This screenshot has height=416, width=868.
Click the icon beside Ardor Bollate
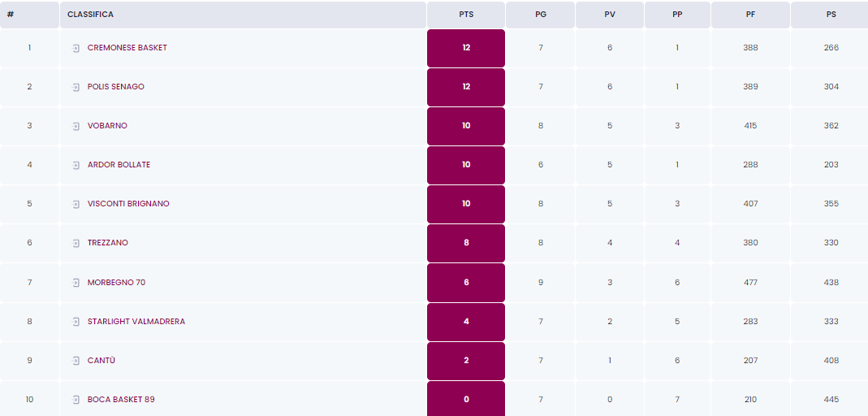pyautogui.click(x=76, y=165)
